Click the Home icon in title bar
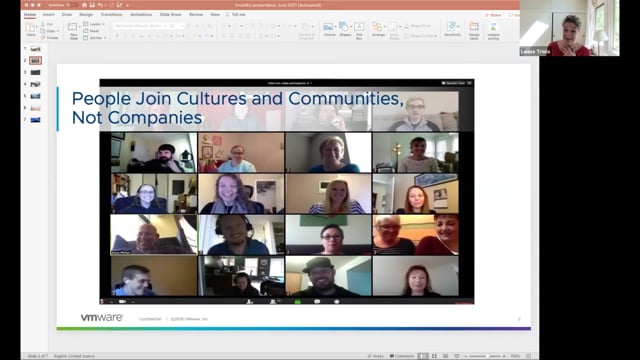Screen dimensions: 640x360 coord(84,5)
